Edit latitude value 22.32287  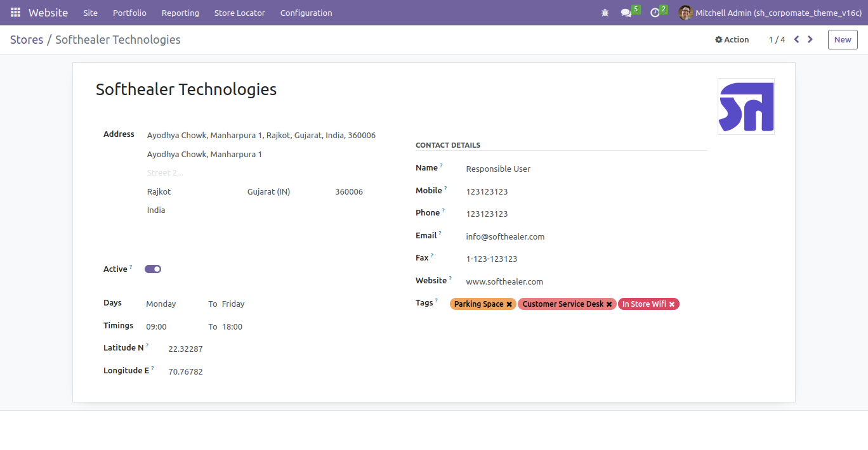click(185, 349)
